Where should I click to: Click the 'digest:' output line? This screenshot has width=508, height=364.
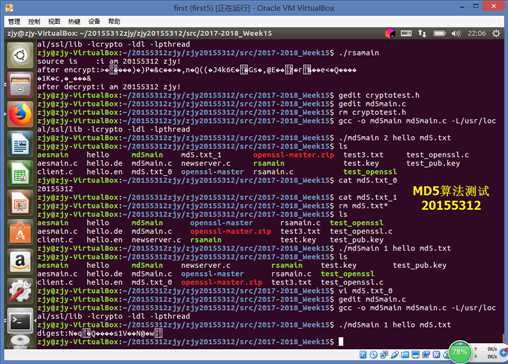point(100,333)
